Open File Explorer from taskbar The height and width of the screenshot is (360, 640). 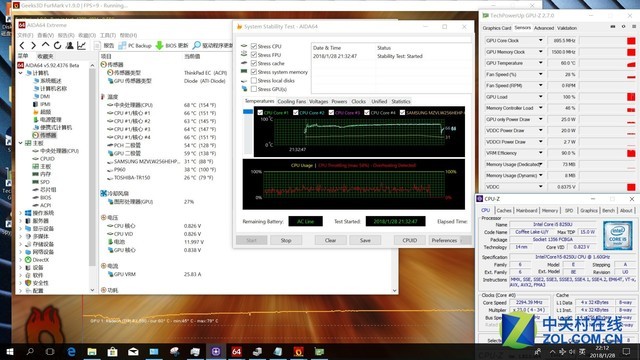pyautogui.click(x=92, y=351)
